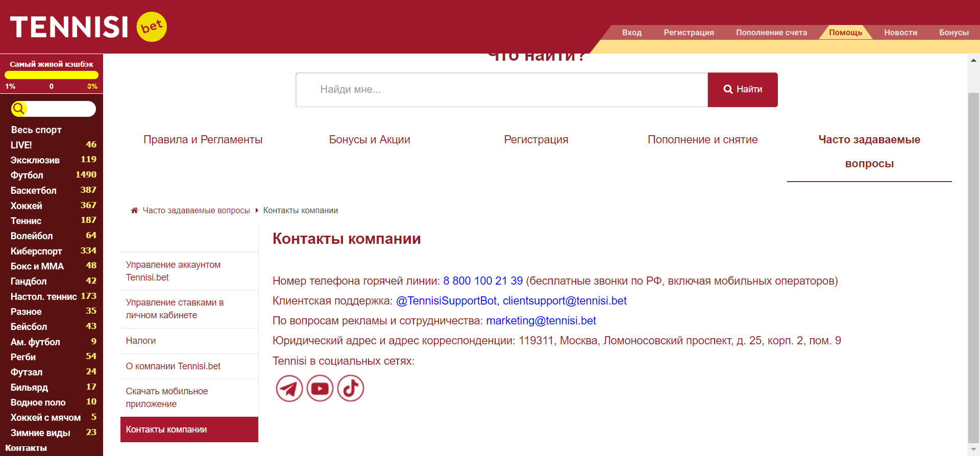
Task: Open the Регистрация header tab
Action: (689, 32)
